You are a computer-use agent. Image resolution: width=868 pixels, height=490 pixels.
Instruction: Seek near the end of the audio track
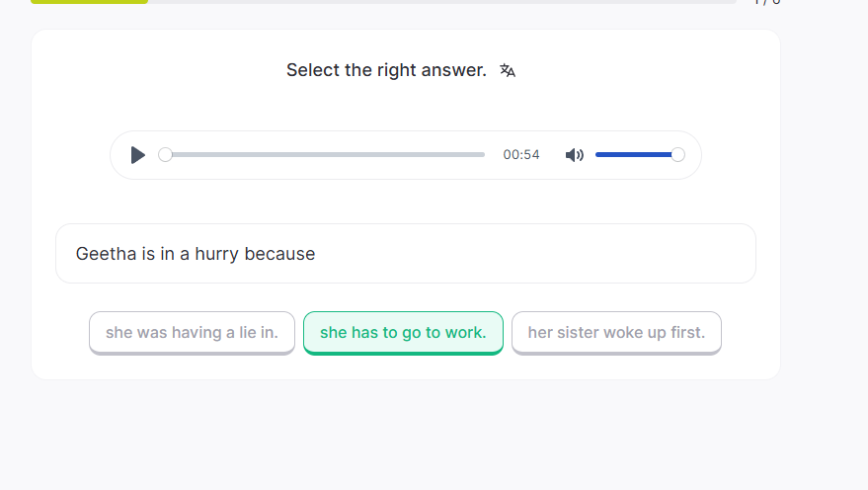[x=474, y=155]
